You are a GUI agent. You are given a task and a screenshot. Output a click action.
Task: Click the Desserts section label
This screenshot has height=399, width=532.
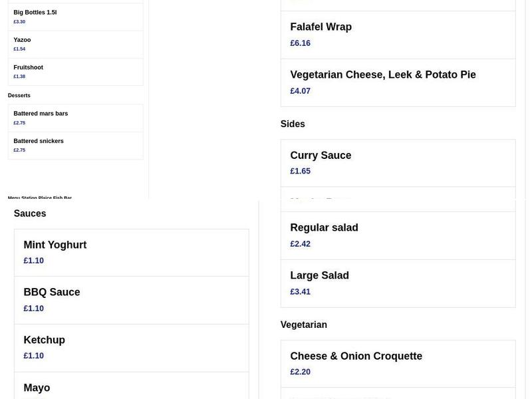19,95
